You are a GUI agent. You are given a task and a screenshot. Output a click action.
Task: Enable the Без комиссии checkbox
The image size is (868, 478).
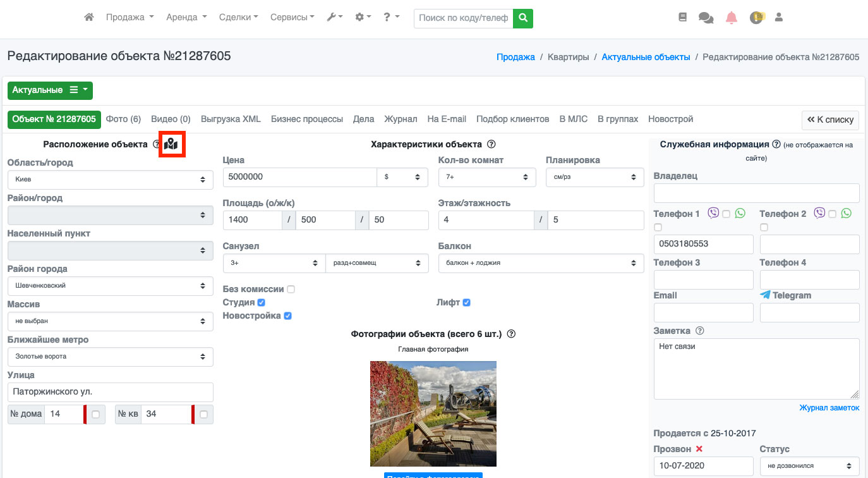pyautogui.click(x=291, y=290)
